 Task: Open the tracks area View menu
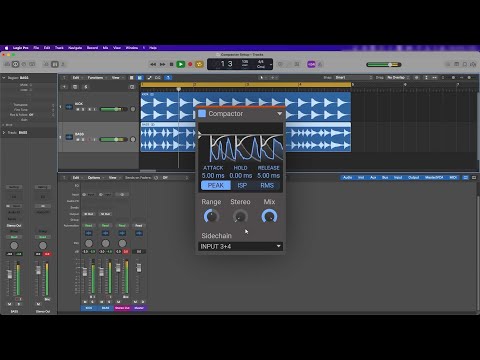coord(115,78)
